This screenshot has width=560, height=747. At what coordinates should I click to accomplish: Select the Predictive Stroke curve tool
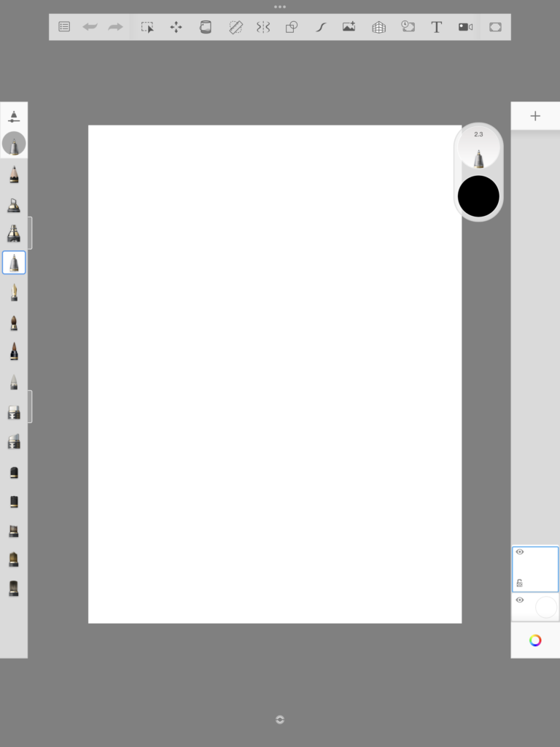click(321, 27)
